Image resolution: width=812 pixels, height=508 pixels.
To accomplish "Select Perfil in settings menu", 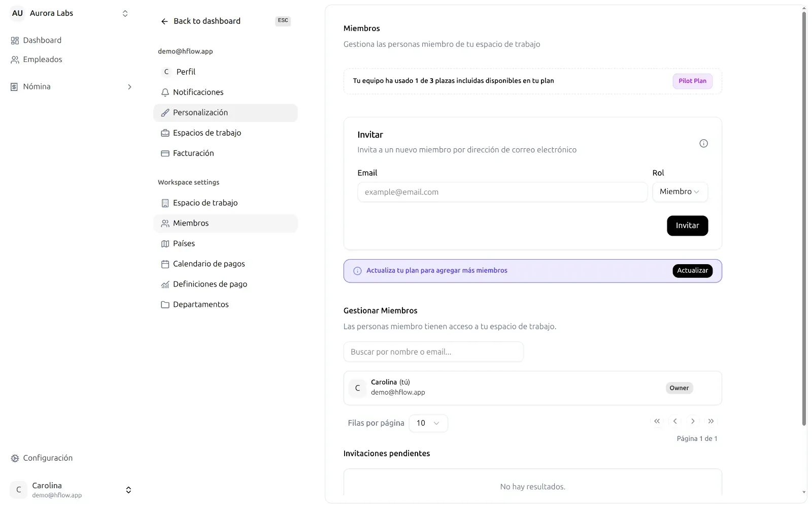I will tap(225, 72).
